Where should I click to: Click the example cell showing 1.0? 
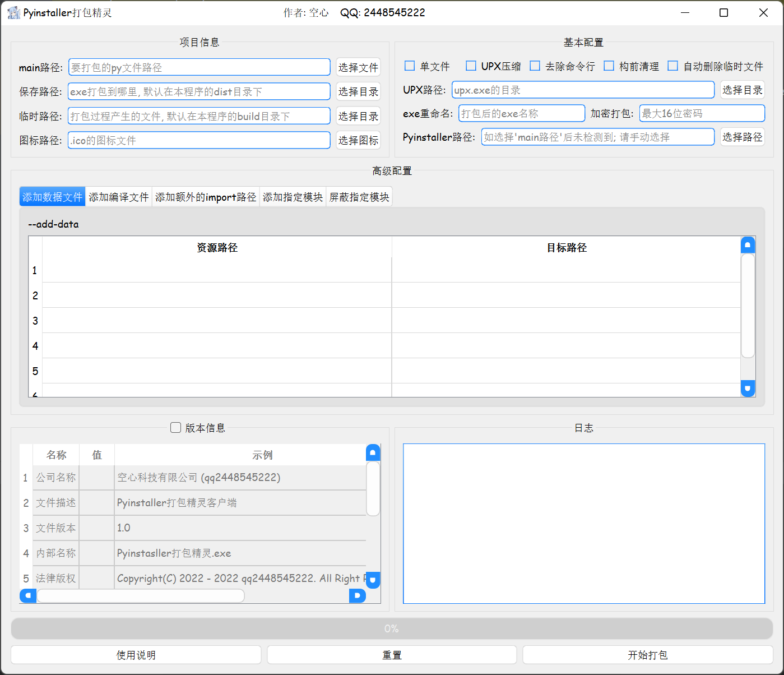(x=240, y=528)
